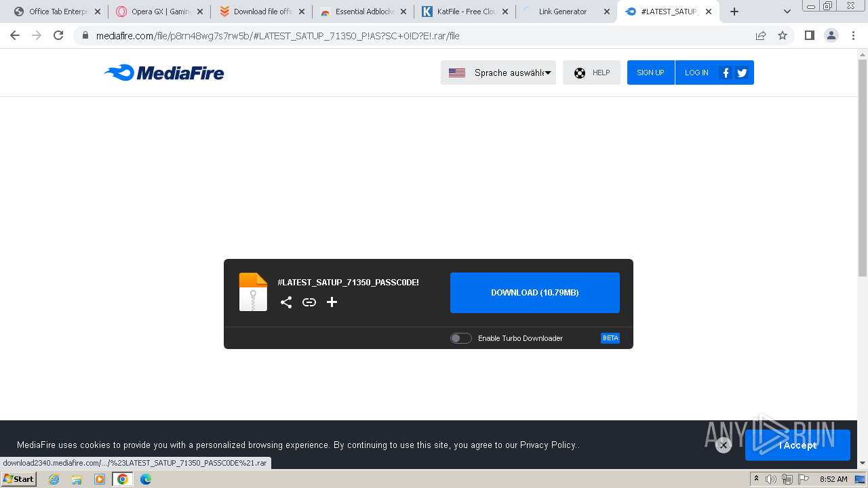The image size is (868, 488).
Task: Click the network icon in the system tray
Action: (787, 479)
